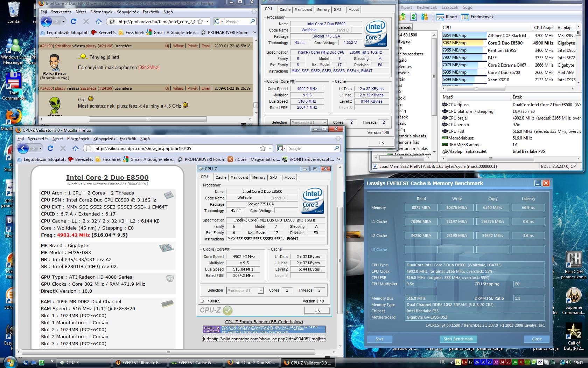Open Processor #1 dropdown in validator screenshot
The height and width of the screenshot is (368, 588).
tap(260, 291)
